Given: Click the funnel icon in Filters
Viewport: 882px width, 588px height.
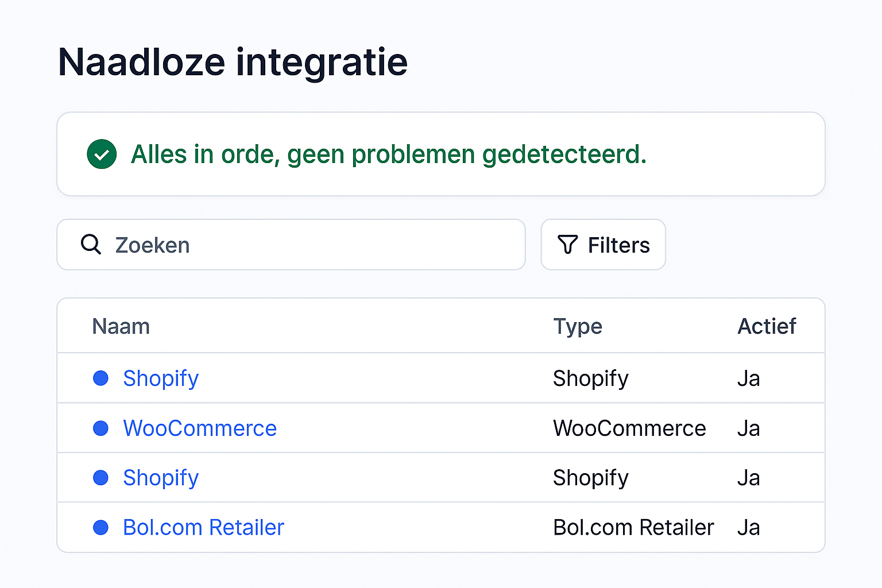Looking at the screenshot, I should click(567, 245).
